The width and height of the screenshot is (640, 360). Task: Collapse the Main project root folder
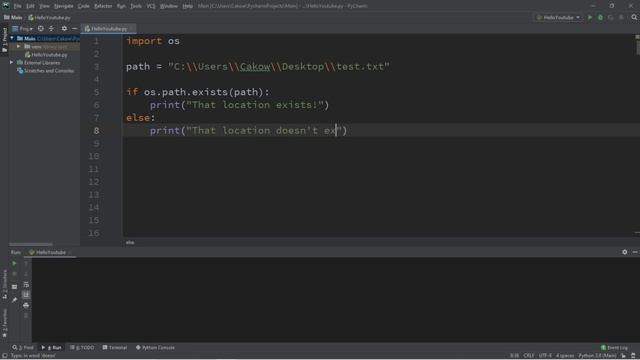click(x=12, y=38)
